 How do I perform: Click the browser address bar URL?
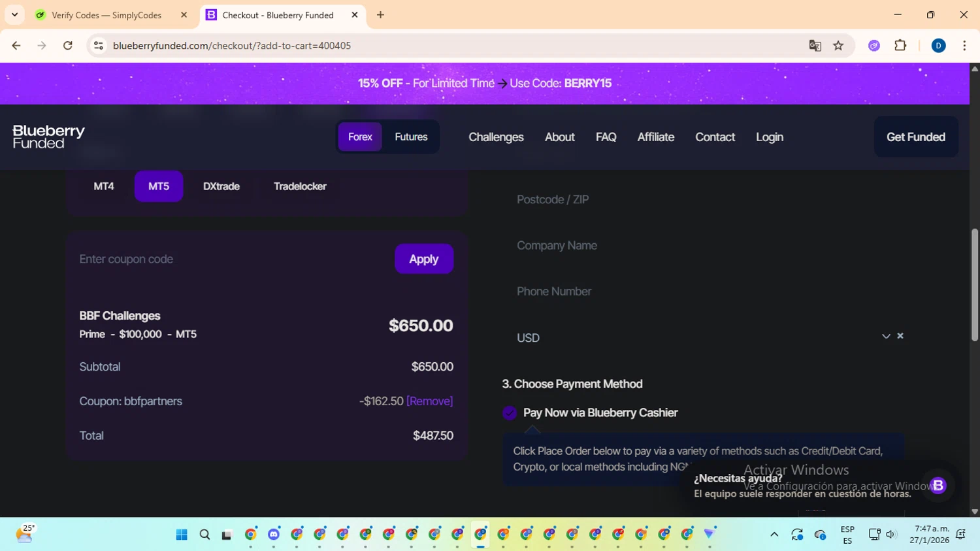[232, 46]
